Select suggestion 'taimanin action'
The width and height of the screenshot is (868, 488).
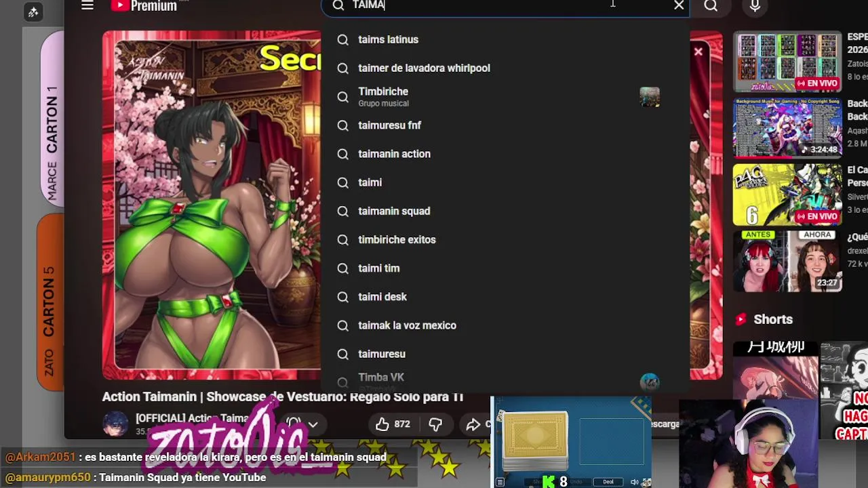click(x=505, y=154)
